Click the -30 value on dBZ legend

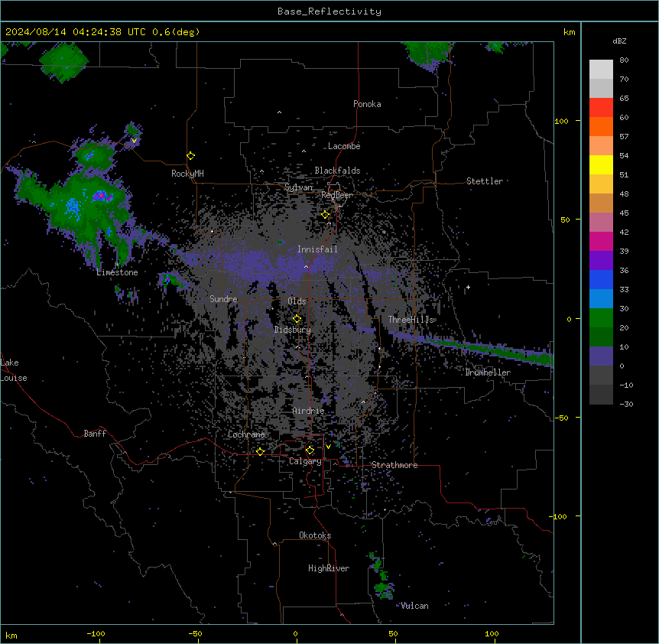626,404
